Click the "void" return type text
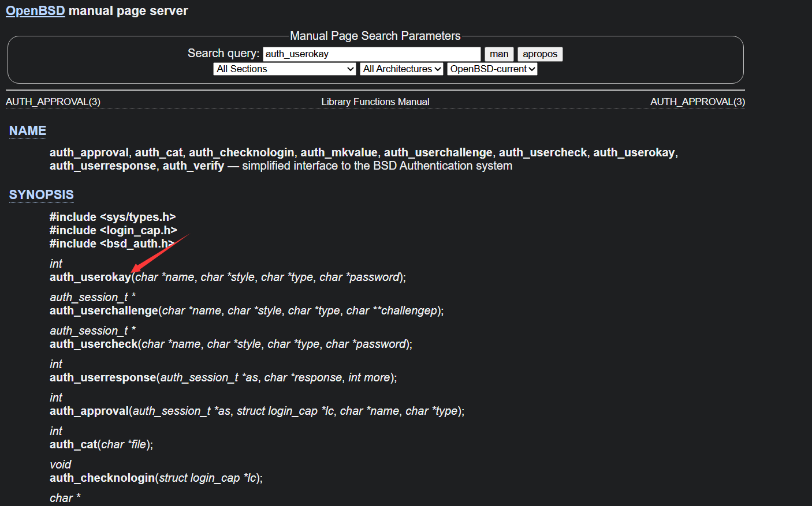812x506 pixels. (61, 465)
